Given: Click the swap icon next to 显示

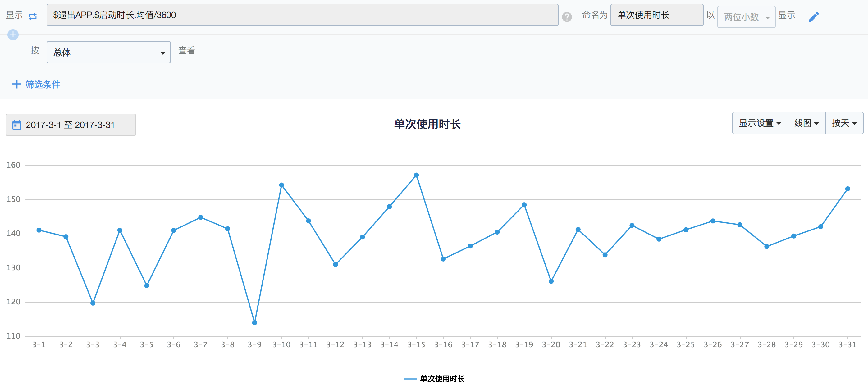Looking at the screenshot, I should 33,16.
